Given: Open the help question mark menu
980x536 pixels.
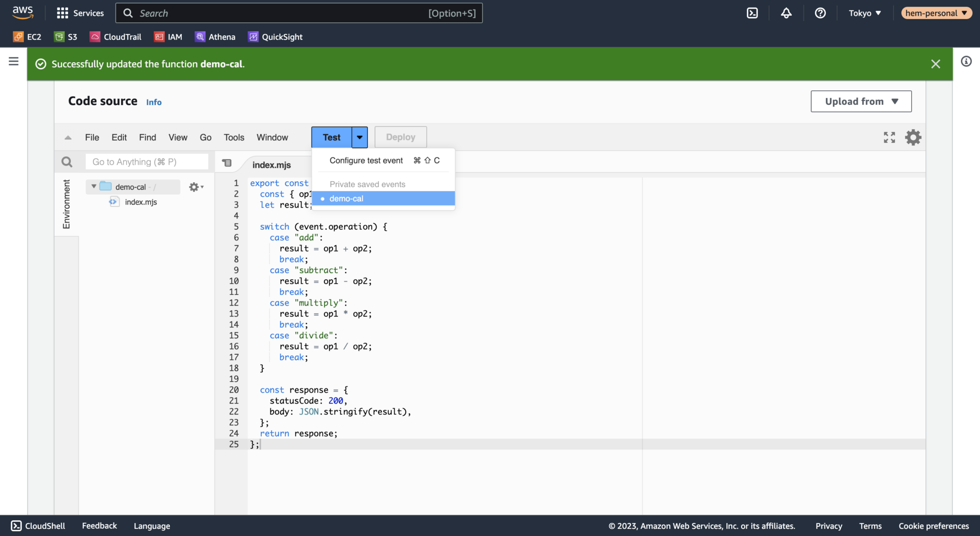Looking at the screenshot, I should point(820,13).
